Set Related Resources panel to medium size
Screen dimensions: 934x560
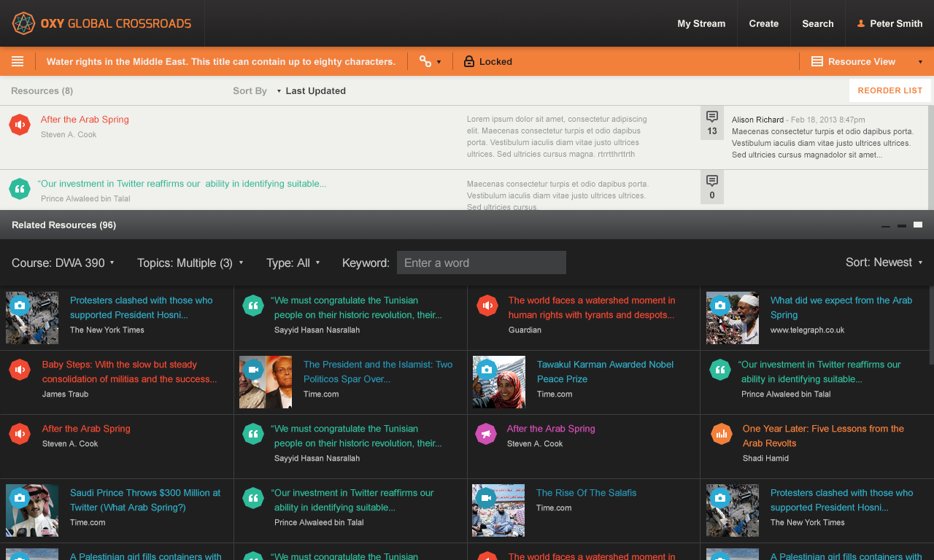tap(902, 225)
